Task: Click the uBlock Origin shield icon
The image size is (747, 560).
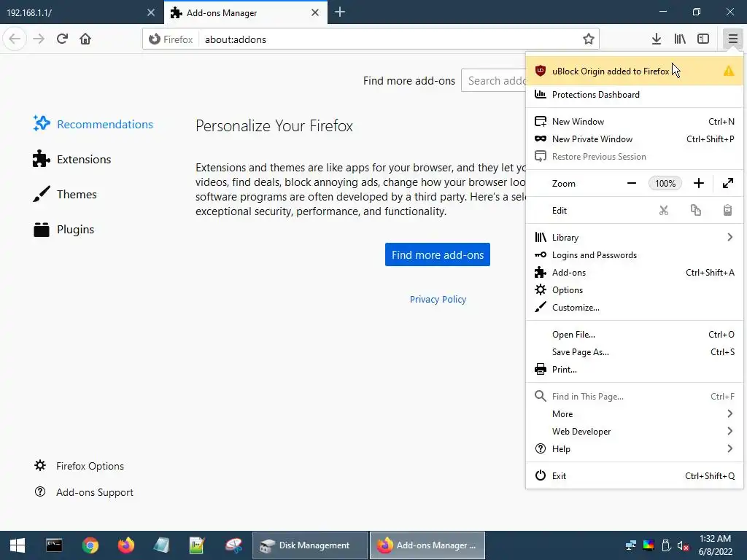Action: point(541,71)
